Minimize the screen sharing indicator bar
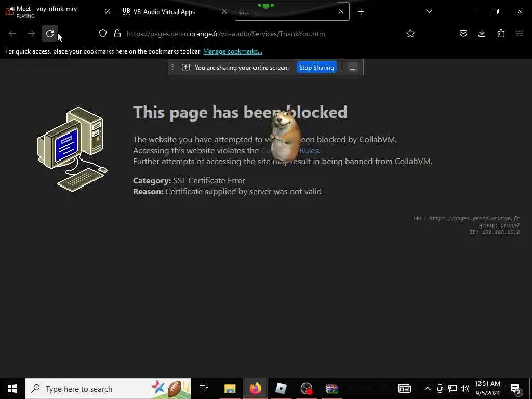The width and height of the screenshot is (532, 399). [353, 67]
